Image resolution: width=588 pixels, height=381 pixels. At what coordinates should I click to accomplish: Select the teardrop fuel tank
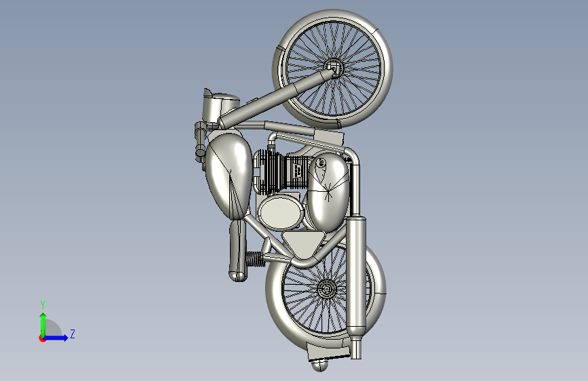pos(229,176)
